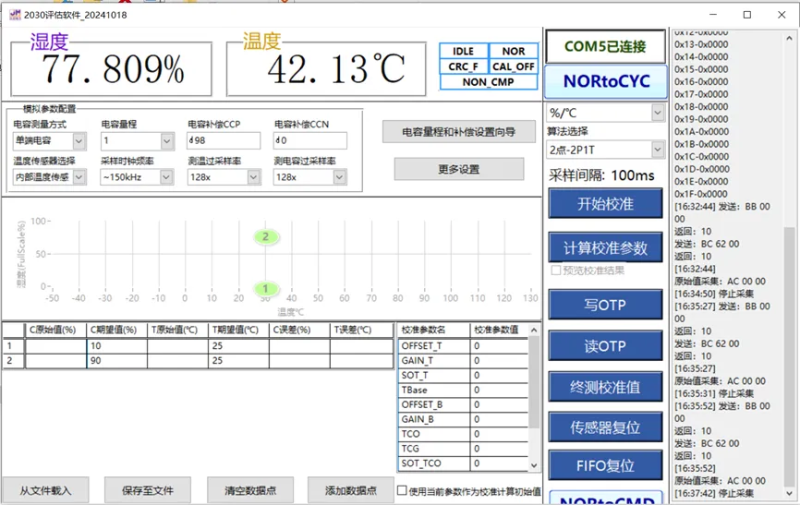Select calibration point 1 on the chart
Screen dimensions: 800x505
(265, 289)
